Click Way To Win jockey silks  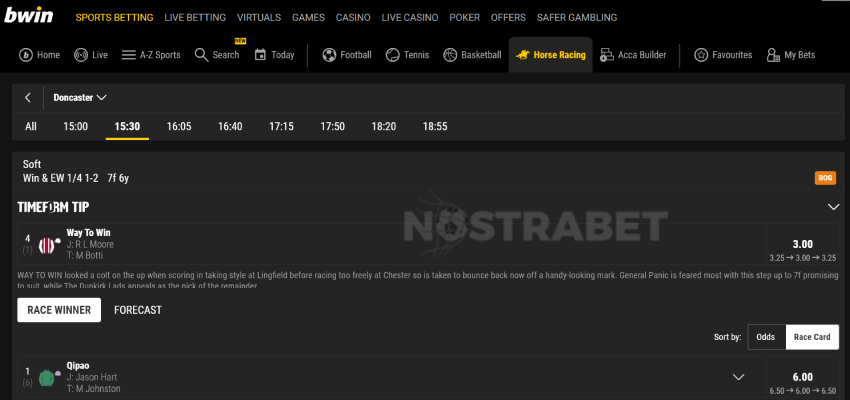pos(48,246)
